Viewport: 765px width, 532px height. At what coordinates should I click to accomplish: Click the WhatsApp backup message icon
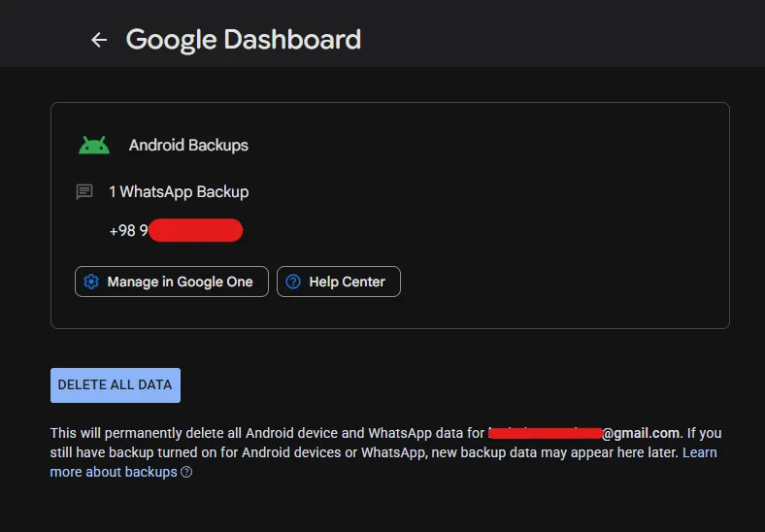(x=84, y=192)
